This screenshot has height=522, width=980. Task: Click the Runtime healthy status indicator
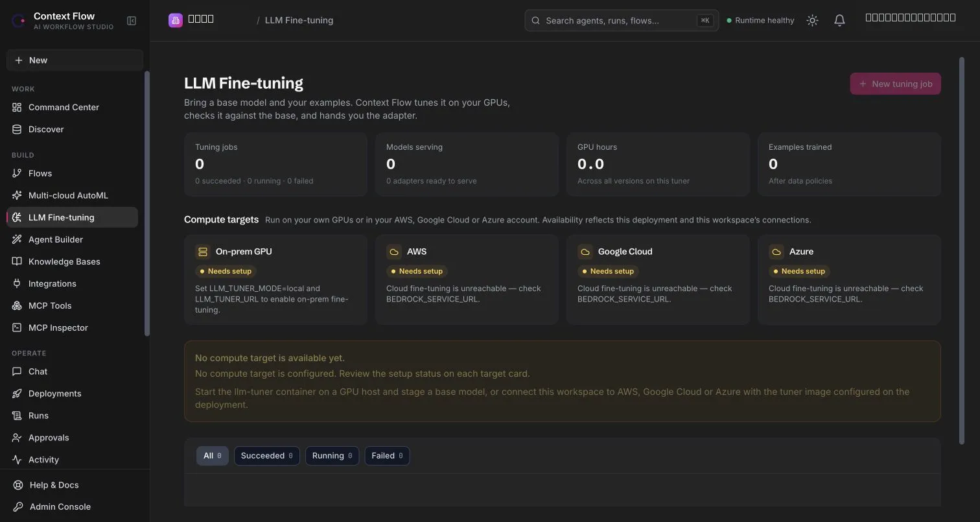pyautogui.click(x=760, y=21)
